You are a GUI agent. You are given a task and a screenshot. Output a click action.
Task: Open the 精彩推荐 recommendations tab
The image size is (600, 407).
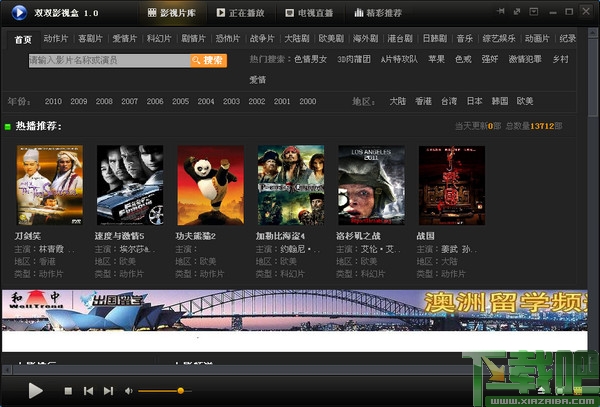click(x=378, y=13)
